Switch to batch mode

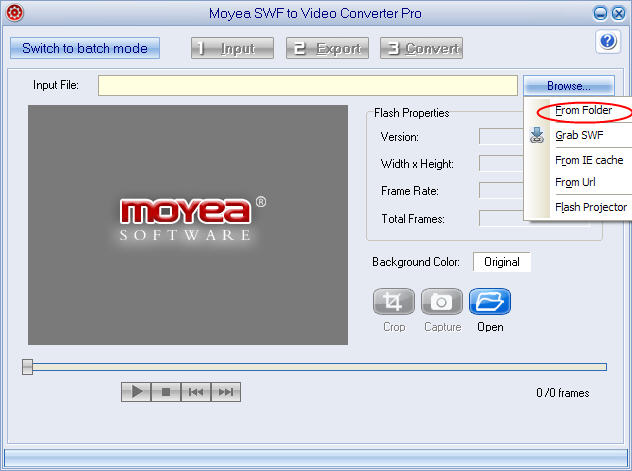tap(85, 48)
